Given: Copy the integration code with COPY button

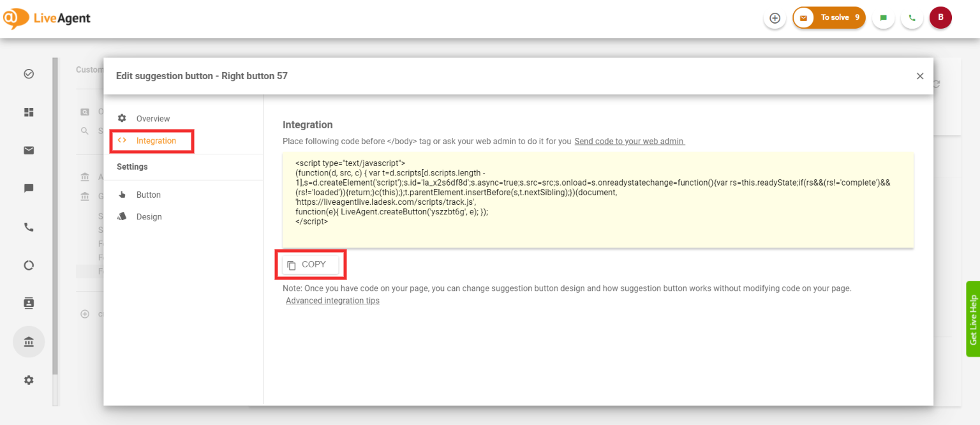Looking at the screenshot, I should pyautogui.click(x=311, y=265).
